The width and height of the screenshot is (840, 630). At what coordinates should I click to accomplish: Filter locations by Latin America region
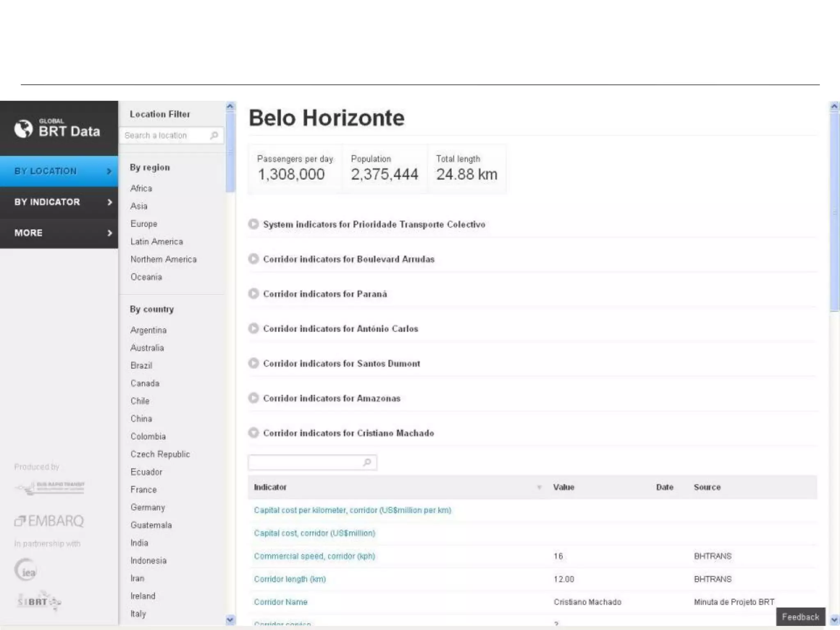(x=156, y=242)
